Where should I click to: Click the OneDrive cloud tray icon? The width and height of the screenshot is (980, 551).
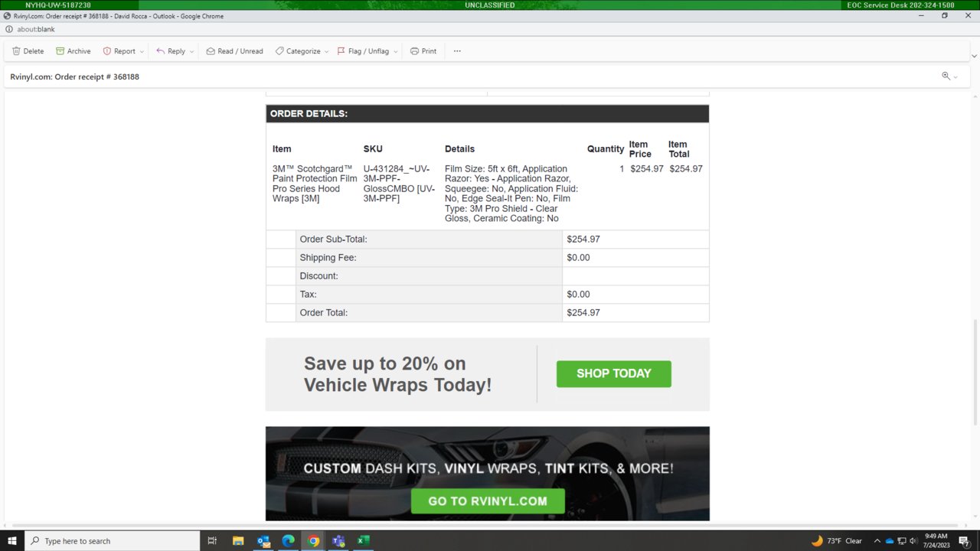click(890, 541)
